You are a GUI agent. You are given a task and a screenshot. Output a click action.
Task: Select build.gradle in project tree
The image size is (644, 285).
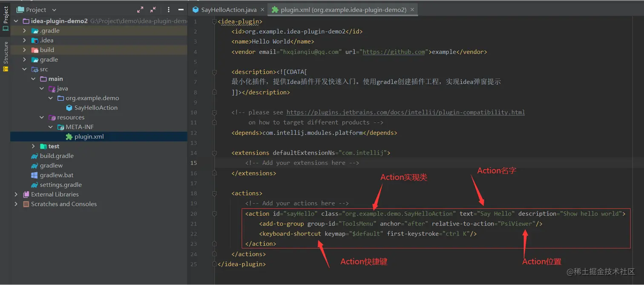click(x=57, y=156)
